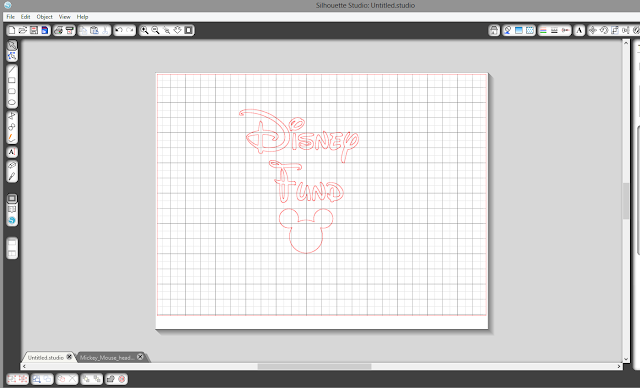Select the Polygon drawing tool
The image size is (640, 388).
click(12, 116)
